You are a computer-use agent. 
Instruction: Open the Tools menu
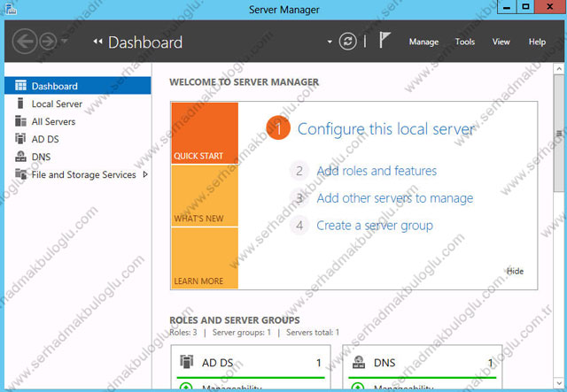(x=465, y=42)
